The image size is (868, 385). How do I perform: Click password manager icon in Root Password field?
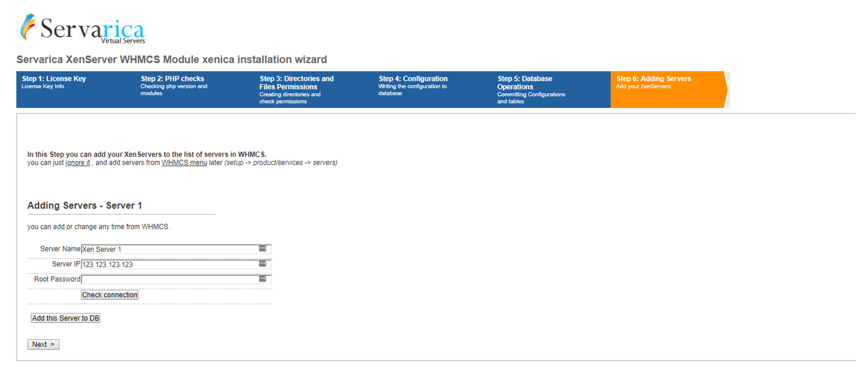click(x=263, y=278)
